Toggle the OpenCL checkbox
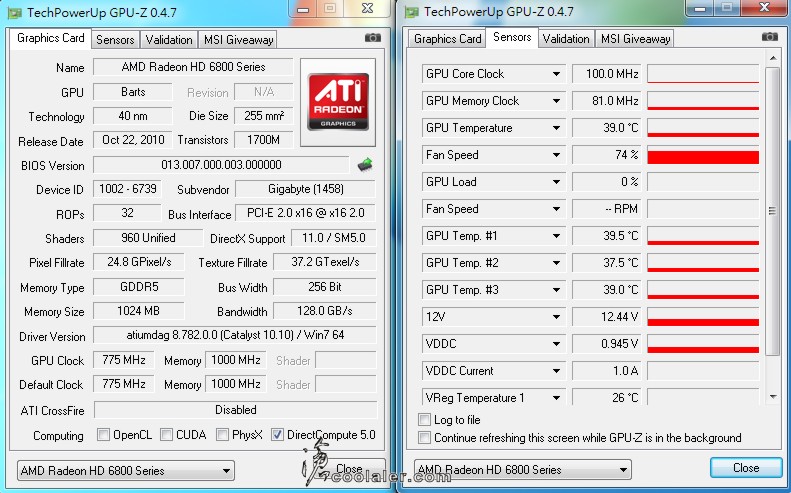The image size is (791, 493). coord(103,434)
